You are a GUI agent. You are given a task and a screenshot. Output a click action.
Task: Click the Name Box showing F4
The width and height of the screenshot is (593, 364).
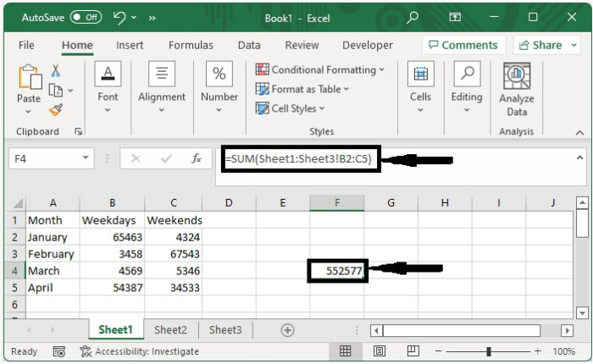click(45, 158)
